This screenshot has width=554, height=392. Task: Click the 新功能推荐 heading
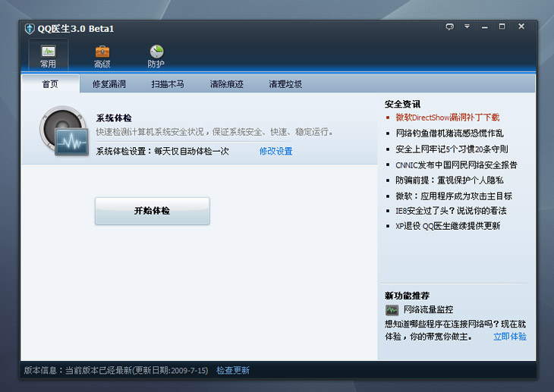[407, 296]
